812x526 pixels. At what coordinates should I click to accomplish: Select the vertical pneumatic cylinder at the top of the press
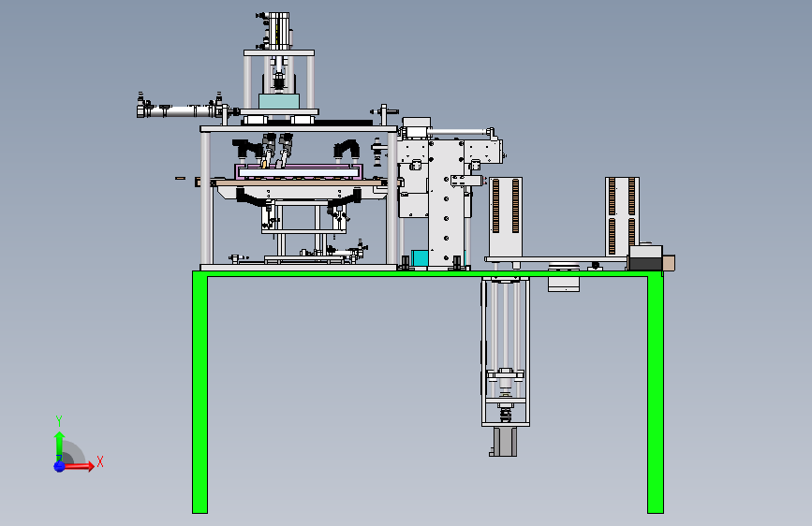point(278,31)
